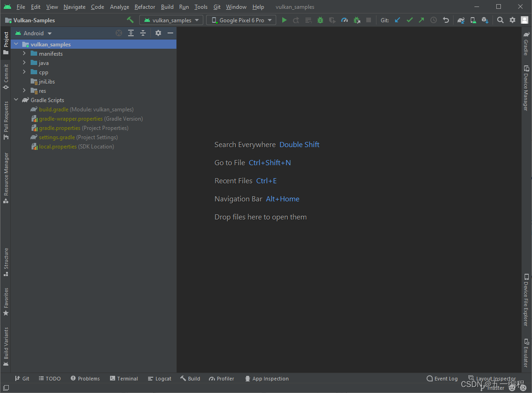Open the SDK Manager toolbar icon
532x393 pixels.
coord(485,20)
